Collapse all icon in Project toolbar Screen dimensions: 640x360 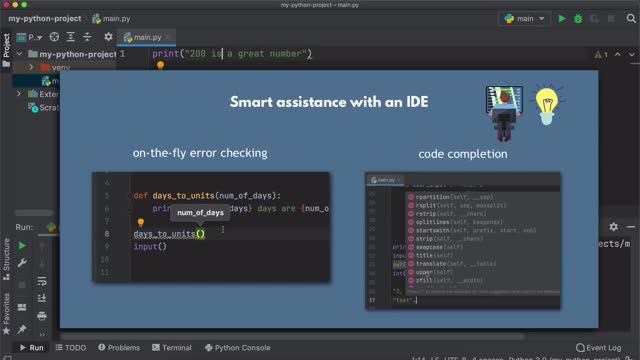click(x=87, y=37)
